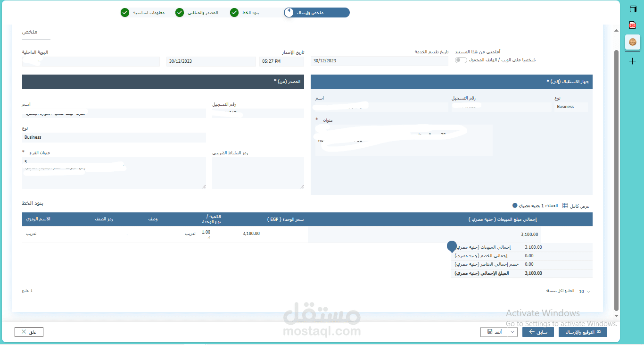Click the step 4 circle indicator
The height and width of the screenshot is (345, 644).
tap(289, 12)
